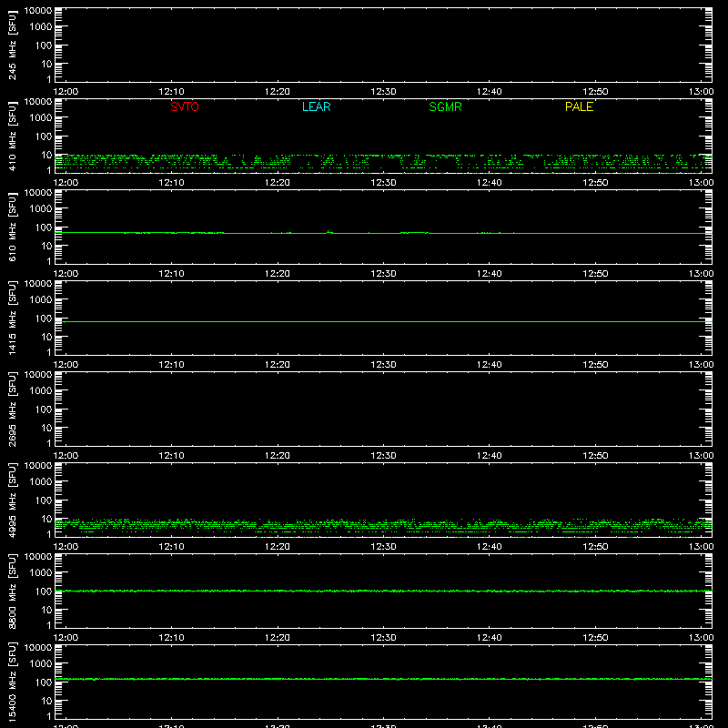
Task: Click the 12:30 label under the 2695 MHz plot
Action: click(x=383, y=456)
